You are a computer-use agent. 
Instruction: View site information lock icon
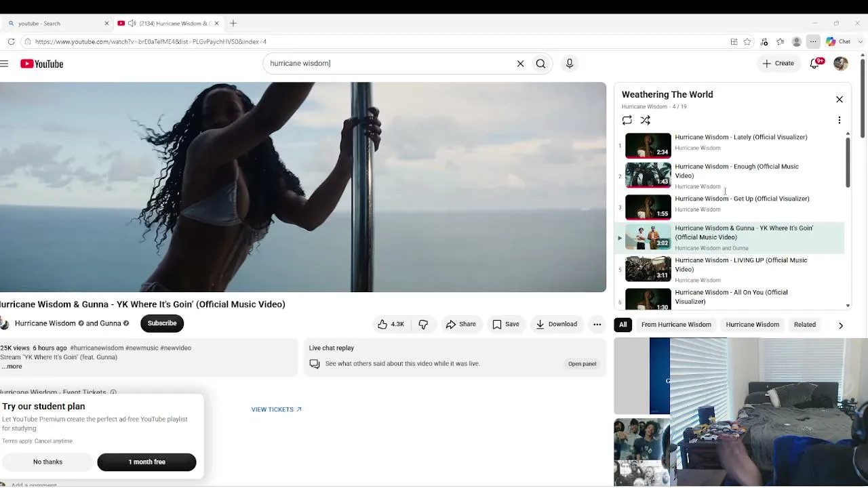27,41
